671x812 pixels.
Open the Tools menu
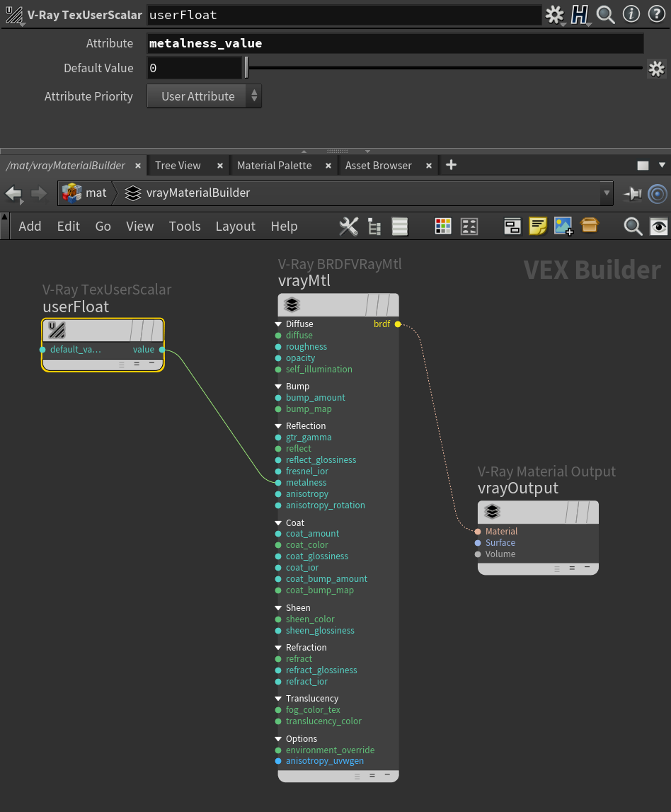pos(185,227)
